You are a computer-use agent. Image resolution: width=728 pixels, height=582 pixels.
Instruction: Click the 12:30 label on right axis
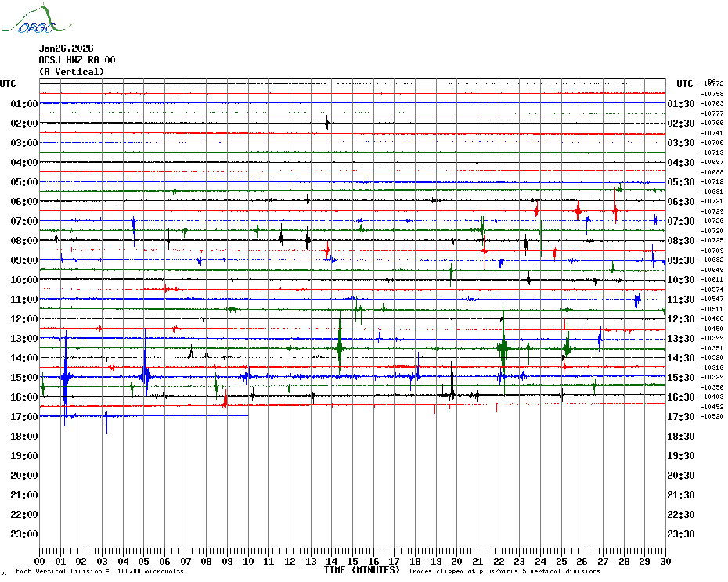coord(679,319)
